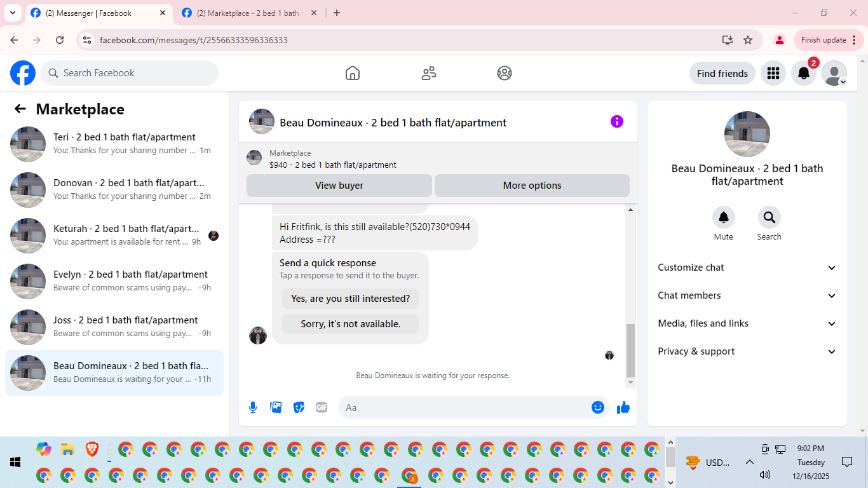The height and width of the screenshot is (488, 868).
Task: Open the GIF picker icon
Action: pos(322,407)
